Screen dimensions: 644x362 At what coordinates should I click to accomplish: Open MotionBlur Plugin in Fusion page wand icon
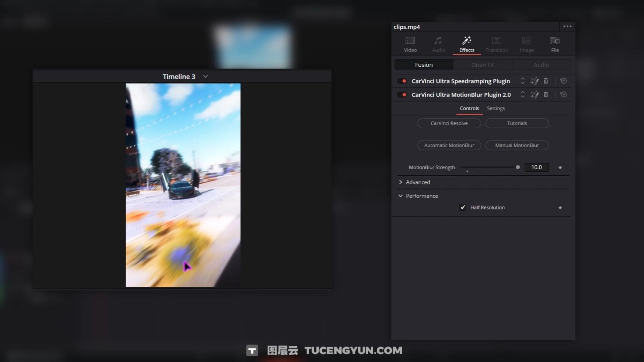point(534,95)
